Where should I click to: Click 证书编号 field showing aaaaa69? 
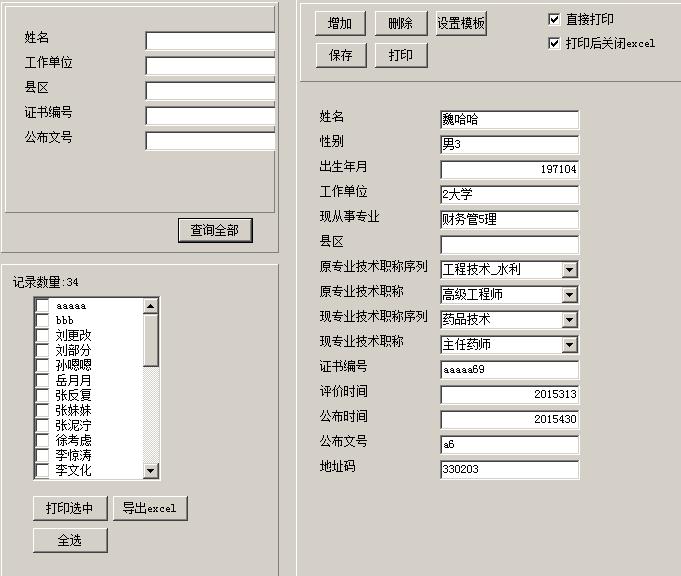[509, 370]
